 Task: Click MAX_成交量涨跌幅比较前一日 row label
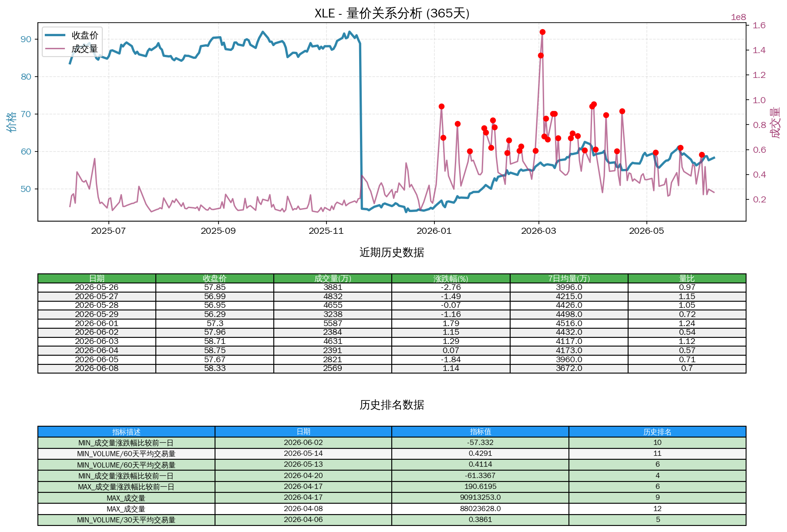126,487
